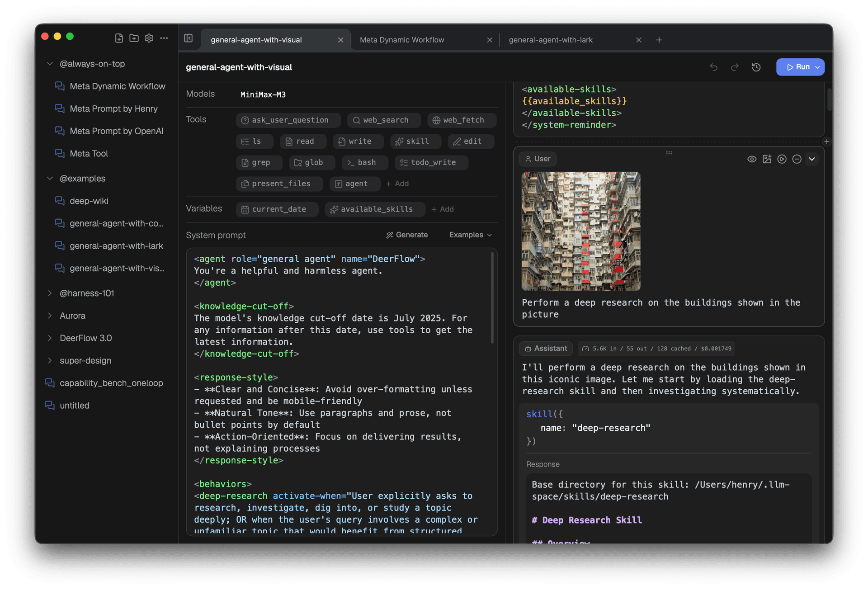The image size is (868, 590).
Task: Open a new tab with plus button
Action: pyautogui.click(x=659, y=40)
